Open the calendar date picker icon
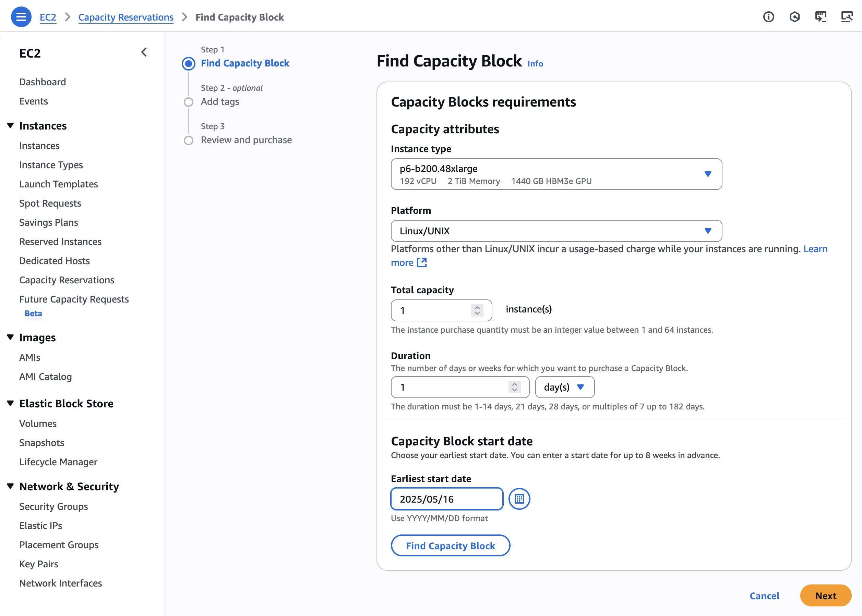This screenshot has height=616, width=862. tap(519, 499)
